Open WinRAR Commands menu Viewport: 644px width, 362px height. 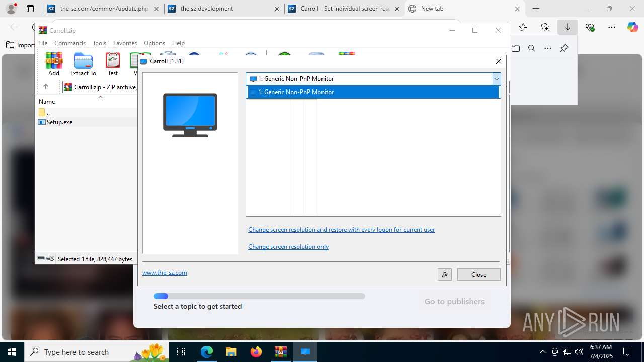click(70, 43)
